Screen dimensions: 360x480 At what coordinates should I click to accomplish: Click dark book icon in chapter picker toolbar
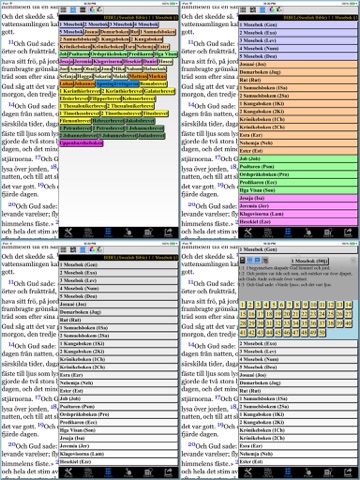243,260
